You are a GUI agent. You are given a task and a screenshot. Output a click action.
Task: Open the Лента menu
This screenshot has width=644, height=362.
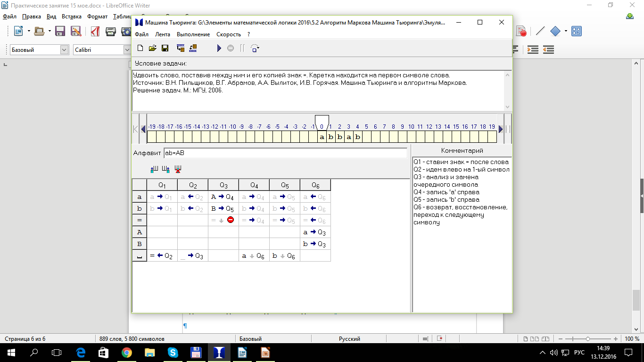(x=163, y=34)
